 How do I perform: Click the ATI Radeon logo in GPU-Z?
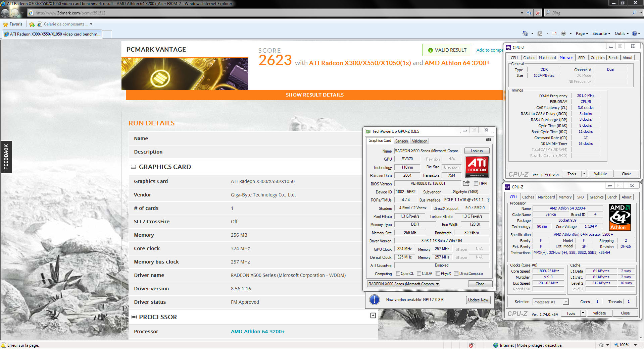tap(477, 167)
